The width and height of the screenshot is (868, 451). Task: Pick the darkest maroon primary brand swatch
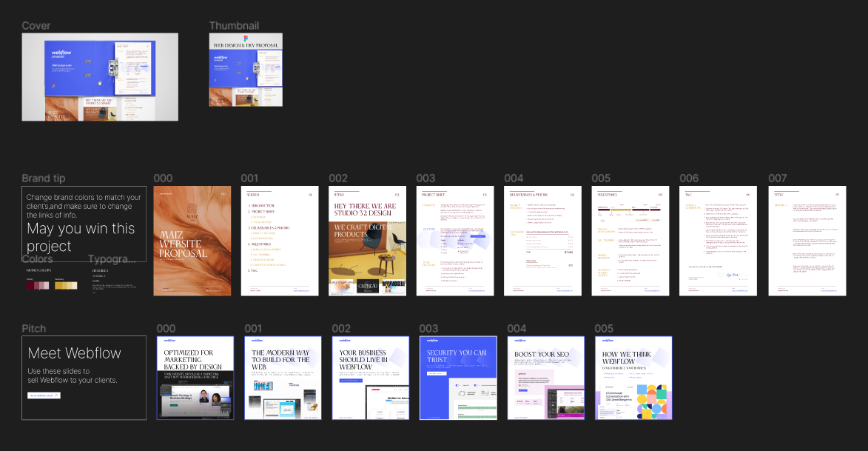coord(30,285)
